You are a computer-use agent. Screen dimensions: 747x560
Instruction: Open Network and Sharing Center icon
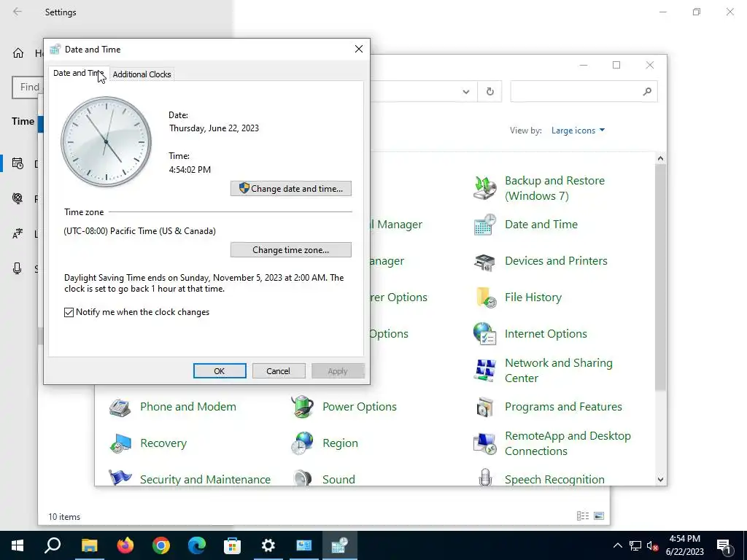tap(485, 370)
